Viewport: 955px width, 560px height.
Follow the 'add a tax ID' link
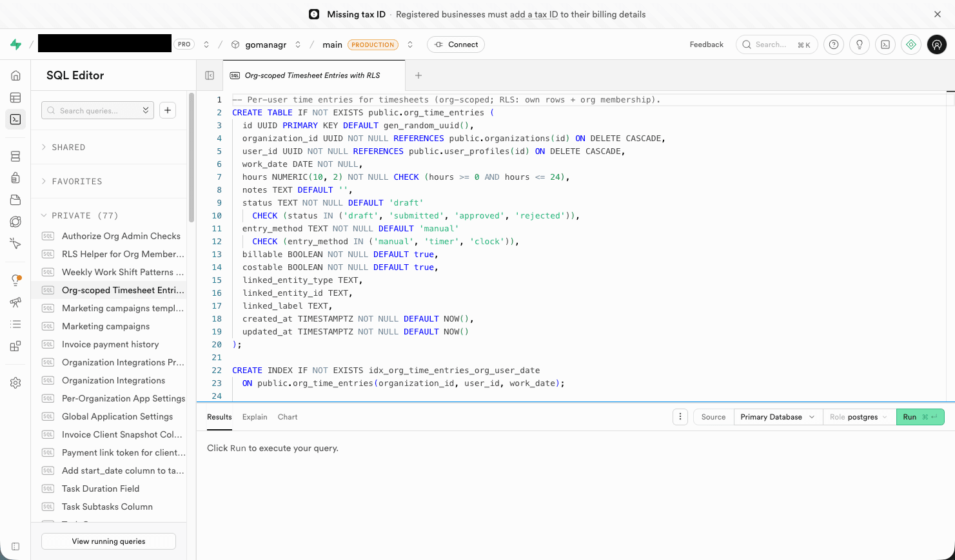[x=534, y=14]
